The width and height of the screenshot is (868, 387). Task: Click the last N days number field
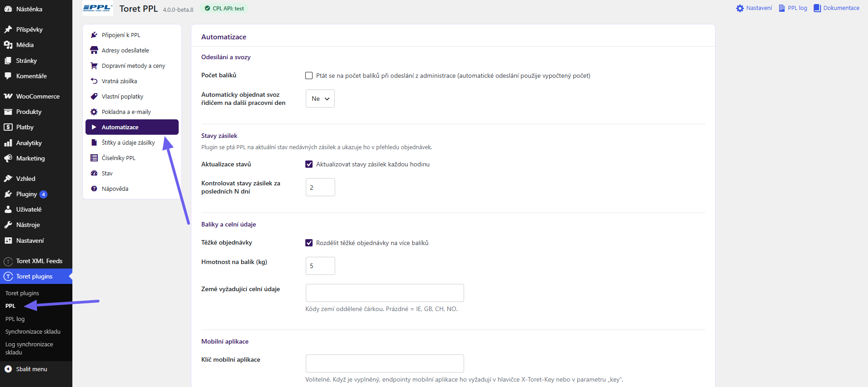coord(320,187)
